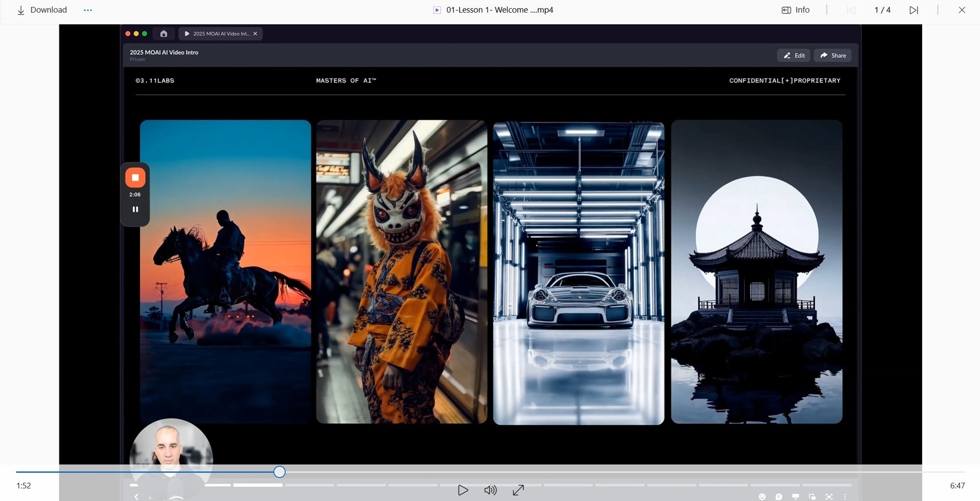The width and height of the screenshot is (980, 501).
Task: Select the silver sports car thumbnail
Action: coord(579,273)
